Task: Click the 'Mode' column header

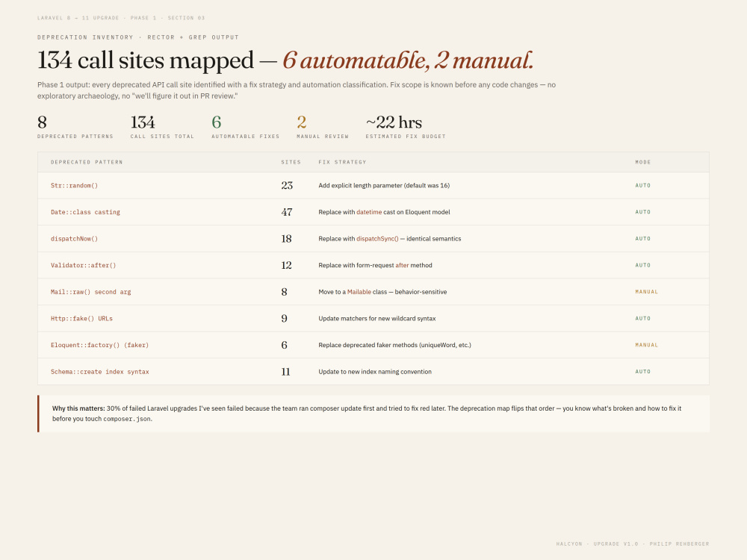Action: coord(642,162)
